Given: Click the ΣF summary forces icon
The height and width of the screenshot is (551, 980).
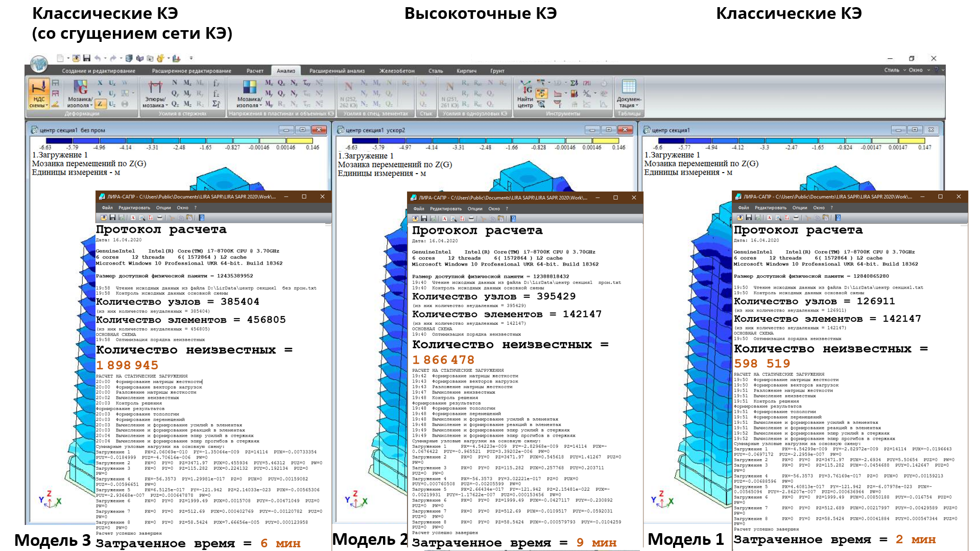Looking at the screenshot, I should 216,104.
